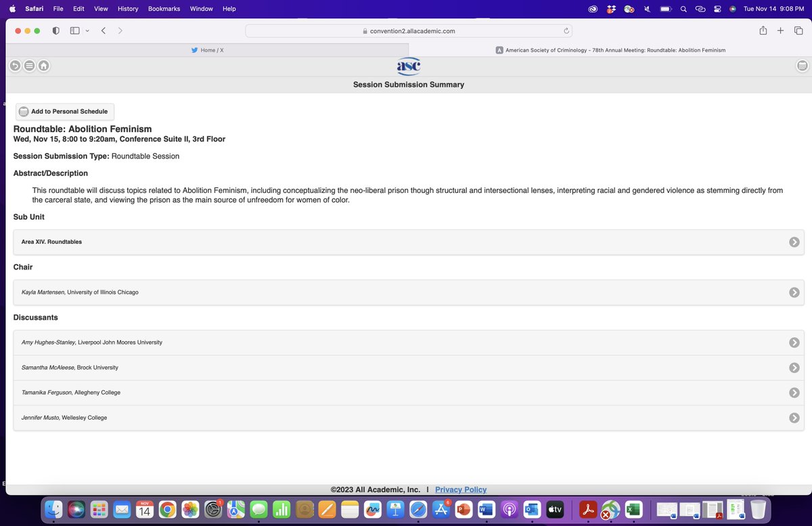Click Kayla Martensen, University of Illinois Chicago
The image size is (812, 526).
(80, 292)
